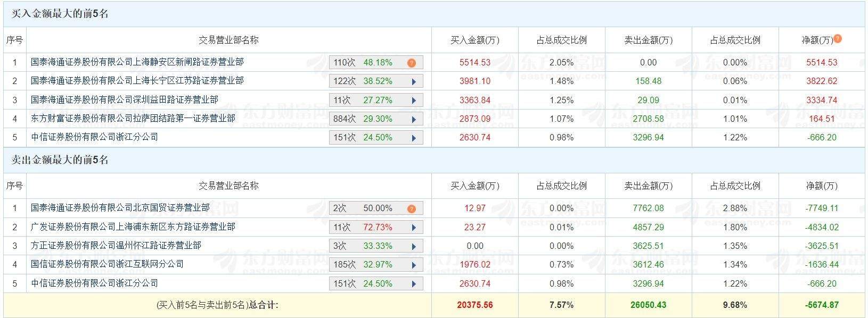The width and height of the screenshot is (868, 318).
Task: Open 东方财富证券拉萨团结路第一证券营业部 link
Action: pyautogui.click(x=133, y=118)
